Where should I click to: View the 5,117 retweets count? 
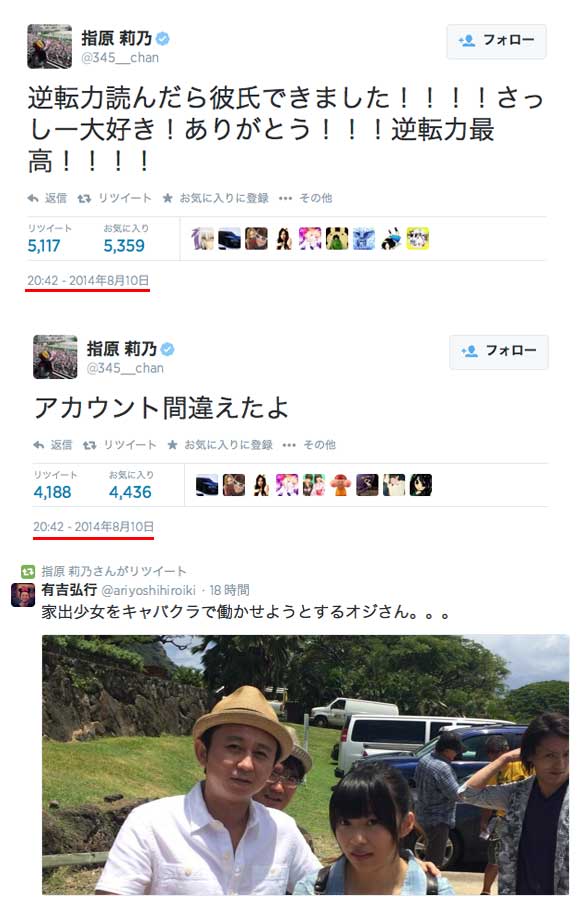tap(44, 246)
